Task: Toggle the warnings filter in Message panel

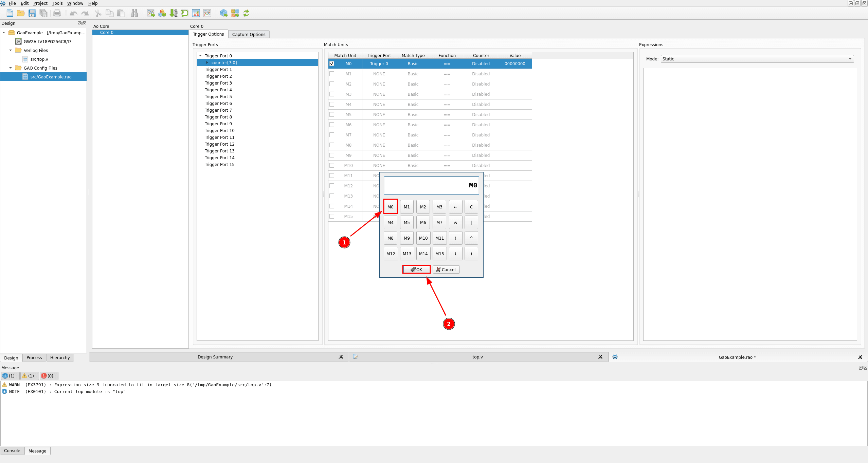Action: coord(29,376)
